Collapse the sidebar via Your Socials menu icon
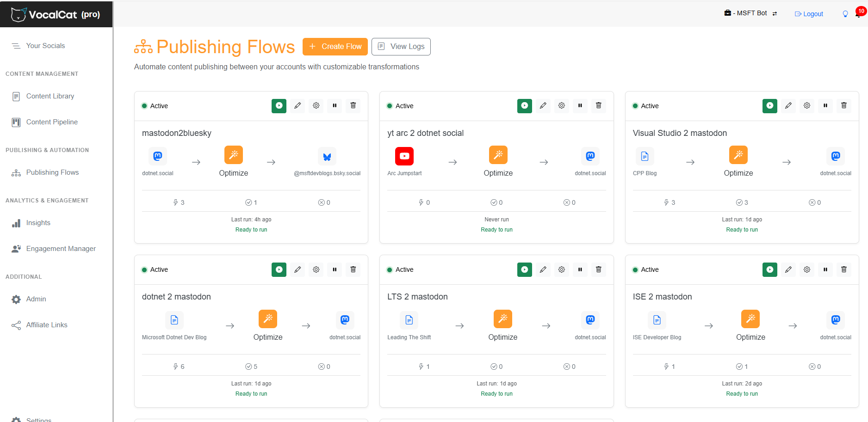This screenshot has height=422, width=868. [x=16, y=46]
